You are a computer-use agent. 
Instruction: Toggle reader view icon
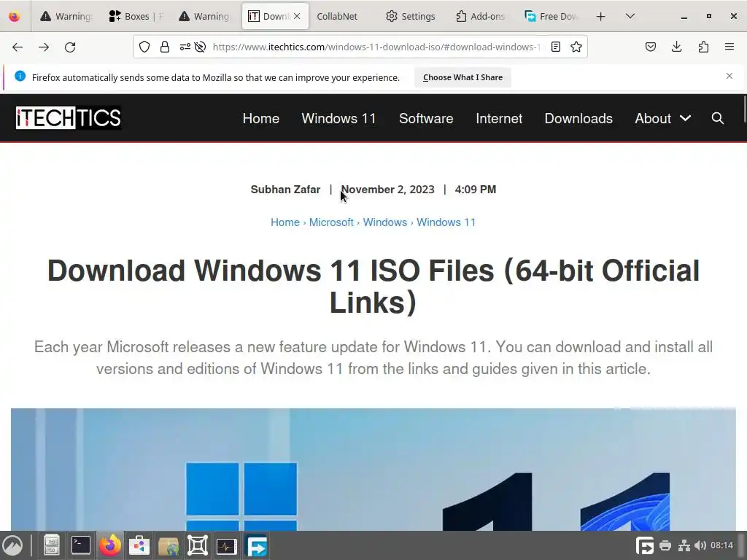pyautogui.click(x=555, y=47)
